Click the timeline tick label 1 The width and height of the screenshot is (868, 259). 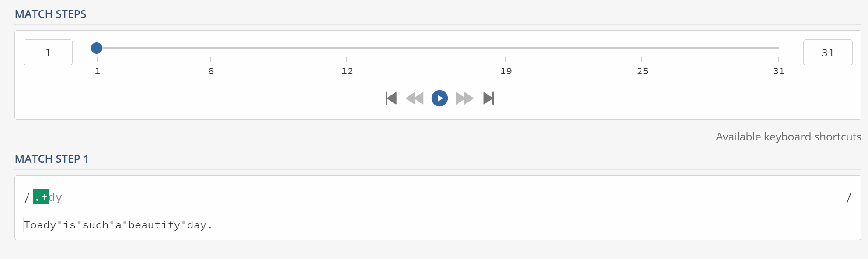(x=97, y=71)
